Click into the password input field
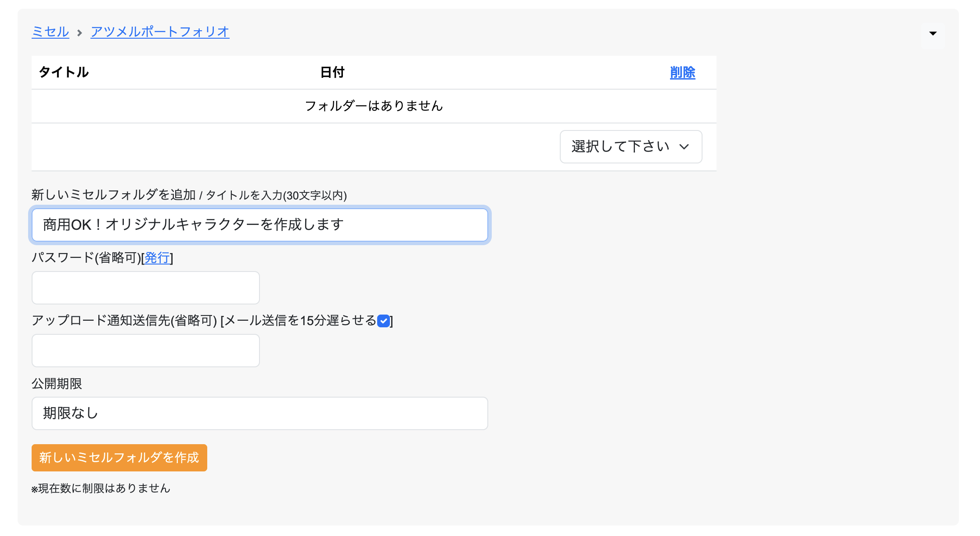This screenshot has width=980, height=536. (x=146, y=288)
